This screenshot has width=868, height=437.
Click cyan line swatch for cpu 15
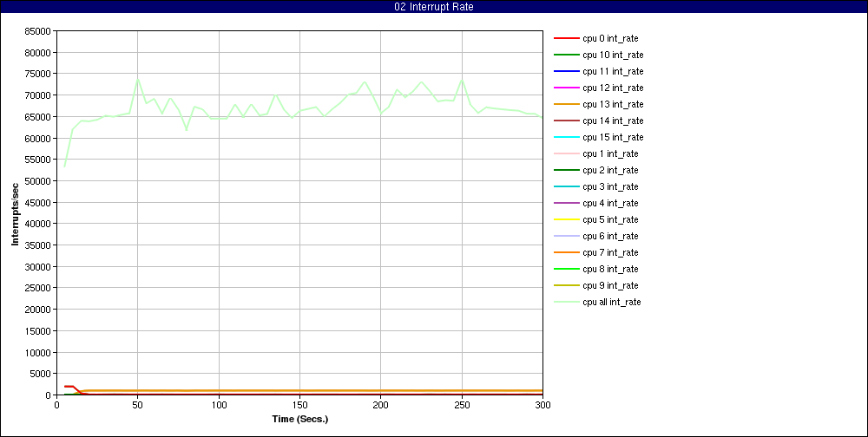[x=566, y=137]
